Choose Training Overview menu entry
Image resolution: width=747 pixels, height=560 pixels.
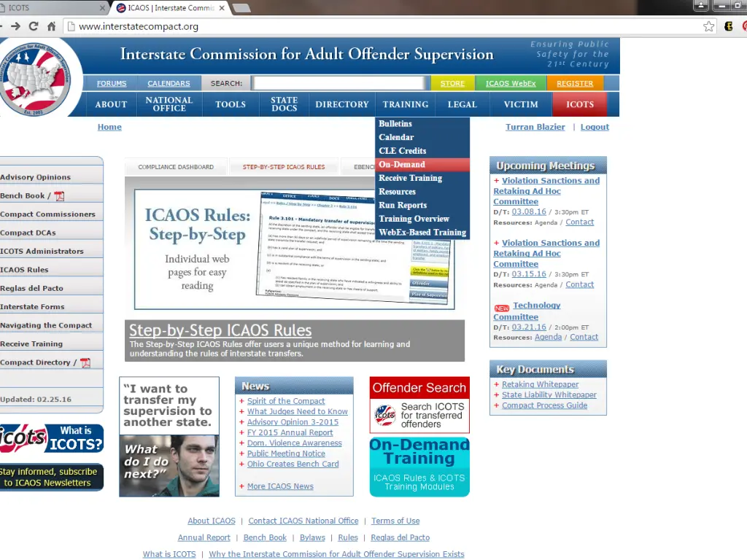[x=422, y=219]
